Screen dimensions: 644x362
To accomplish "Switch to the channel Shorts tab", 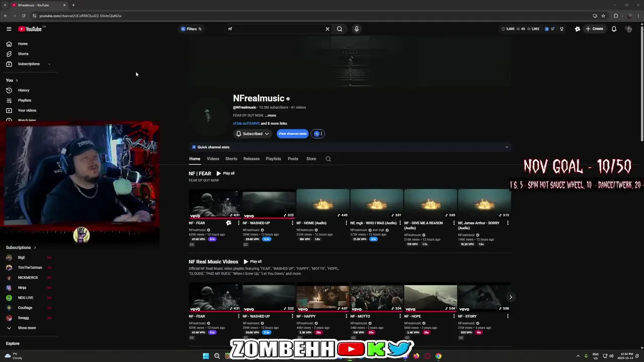I will tap(231, 159).
